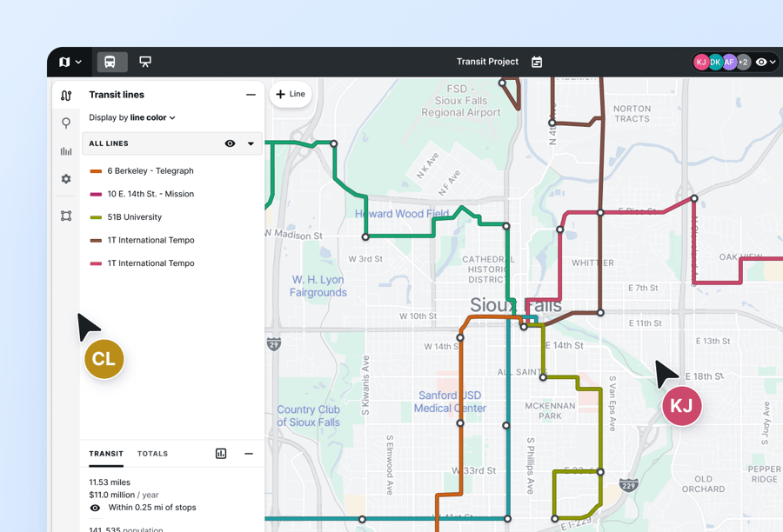Click the Howard Wood Field label
Viewport: 783px width, 532px height.
point(401,214)
